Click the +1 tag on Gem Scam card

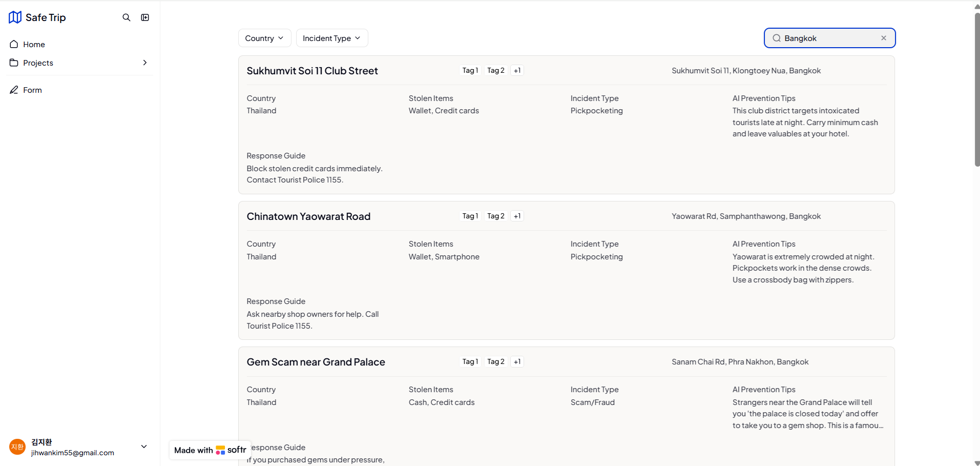click(x=517, y=362)
